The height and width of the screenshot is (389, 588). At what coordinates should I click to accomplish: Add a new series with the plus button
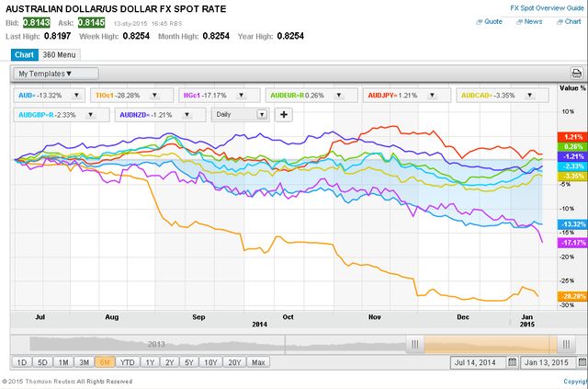click(x=284, y=115)
